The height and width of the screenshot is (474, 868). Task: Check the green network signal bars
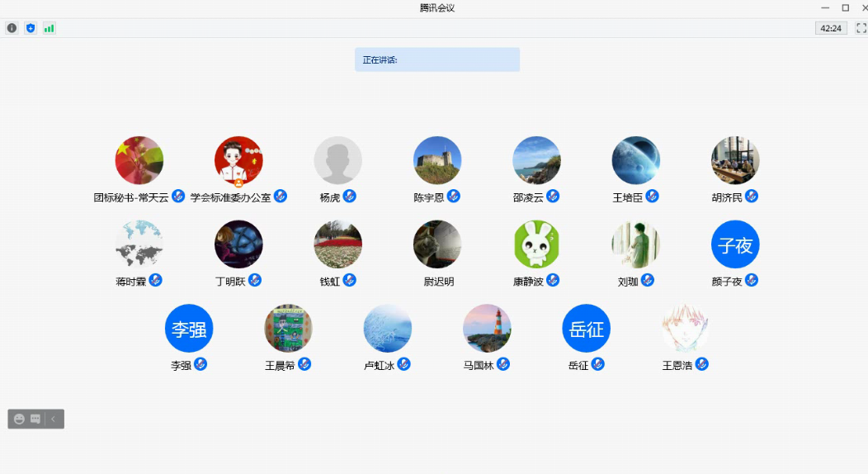coord(50,28)
